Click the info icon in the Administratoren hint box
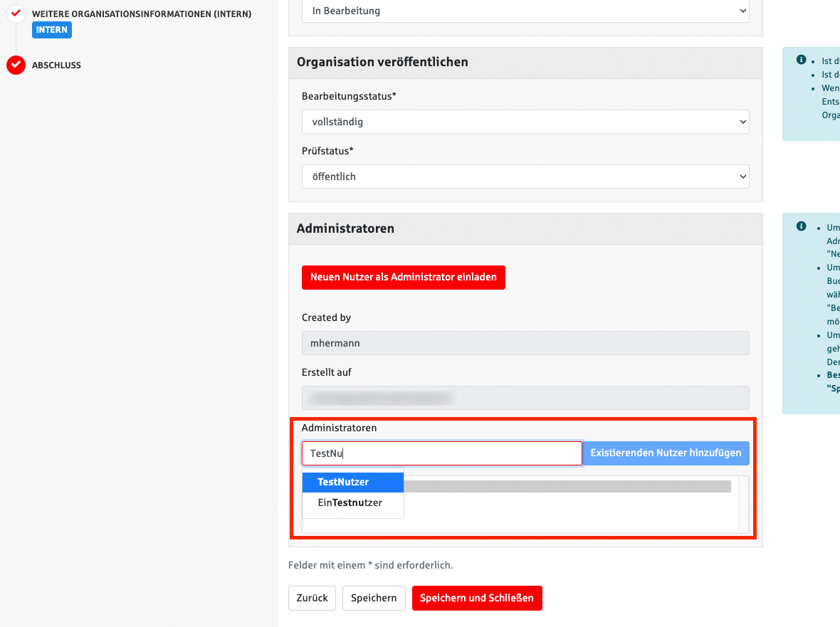840x627 pixels. tap(801, 226)
